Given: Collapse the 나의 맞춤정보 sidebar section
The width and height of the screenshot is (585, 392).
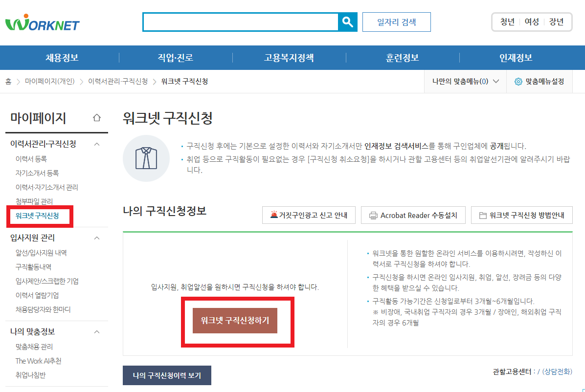Looking at the screenshot, I should tap(97, 332).
